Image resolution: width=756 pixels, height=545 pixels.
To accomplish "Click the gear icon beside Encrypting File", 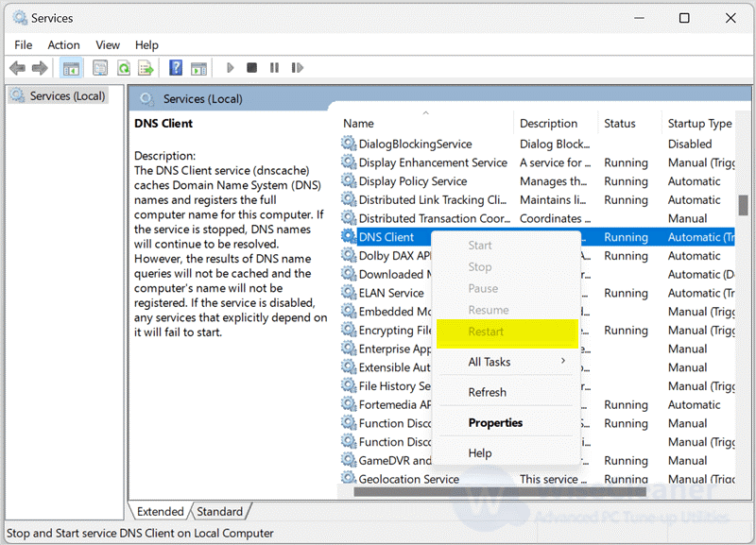I will [348, 330].
